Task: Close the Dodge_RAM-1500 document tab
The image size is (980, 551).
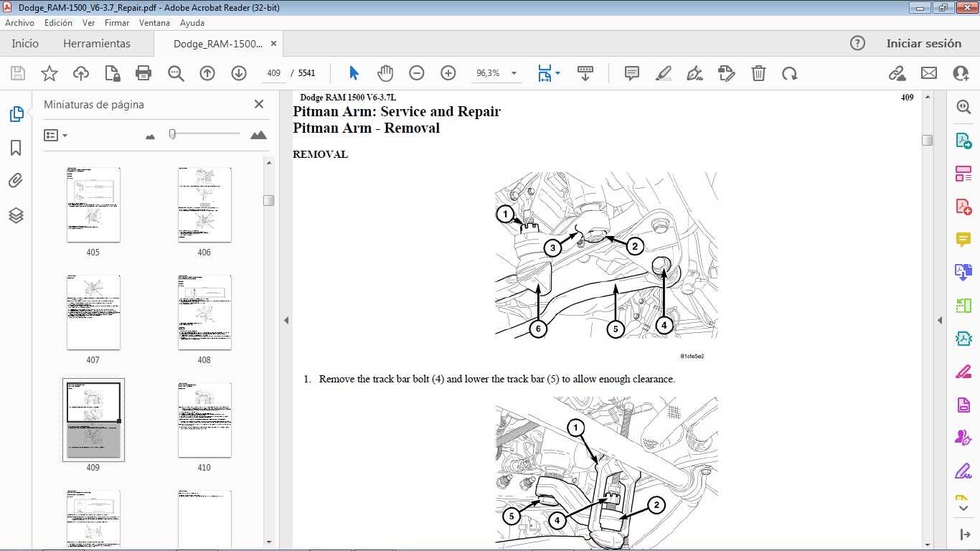Action: pyautogui.click(x=273, y=44)
